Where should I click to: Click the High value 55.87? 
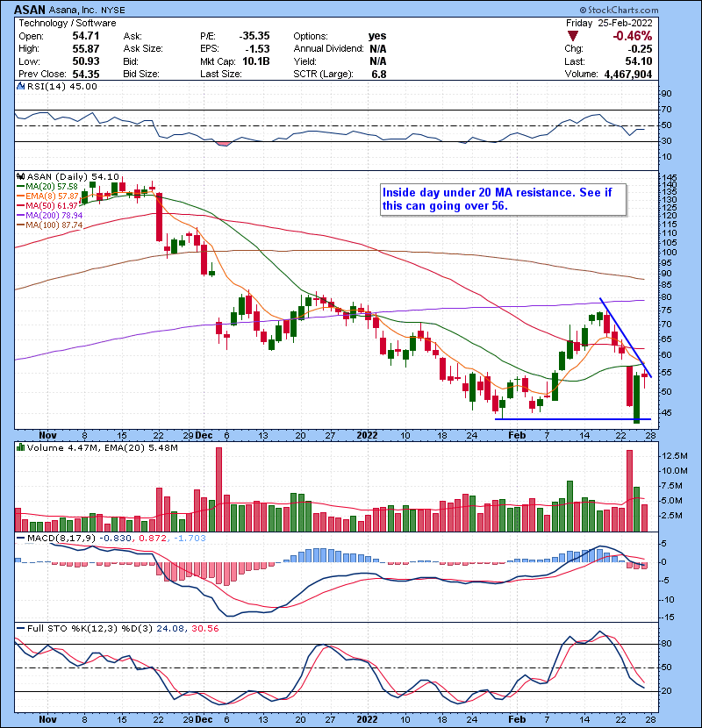pyautogui.click(x=85, y=49)
